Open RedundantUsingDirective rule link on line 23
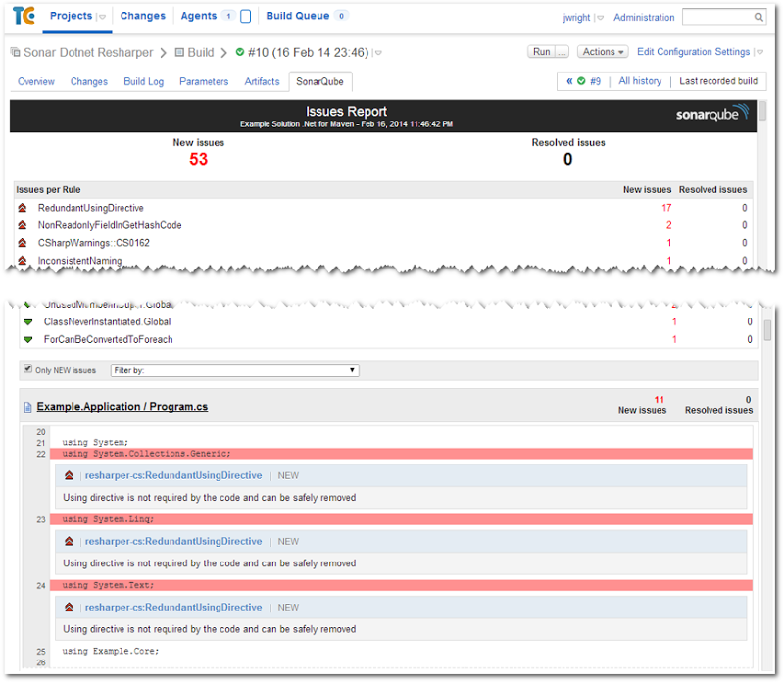This screenshot has width=784, height=684. [x=173, y=542]
